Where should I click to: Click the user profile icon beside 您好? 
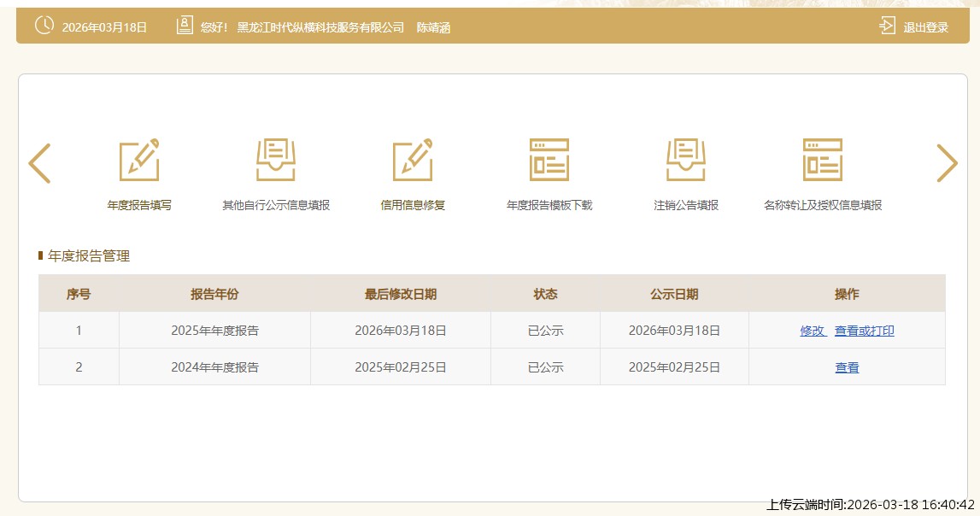(x=185, y=26)
